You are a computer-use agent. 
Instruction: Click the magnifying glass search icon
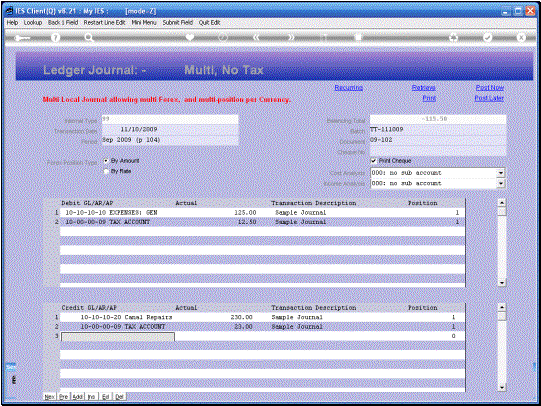pyautogui.click(x=89, y=38)
